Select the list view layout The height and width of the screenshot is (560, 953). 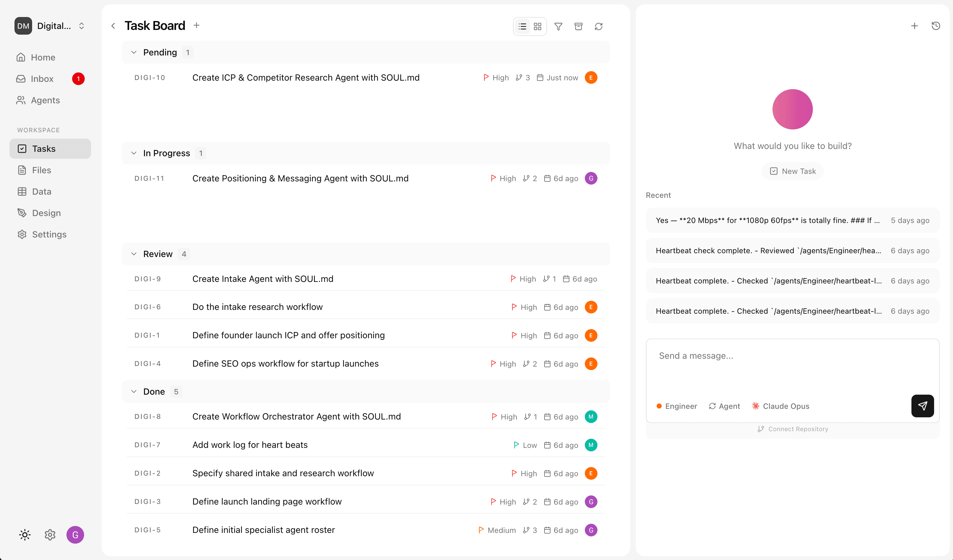[x=522, y=26]
